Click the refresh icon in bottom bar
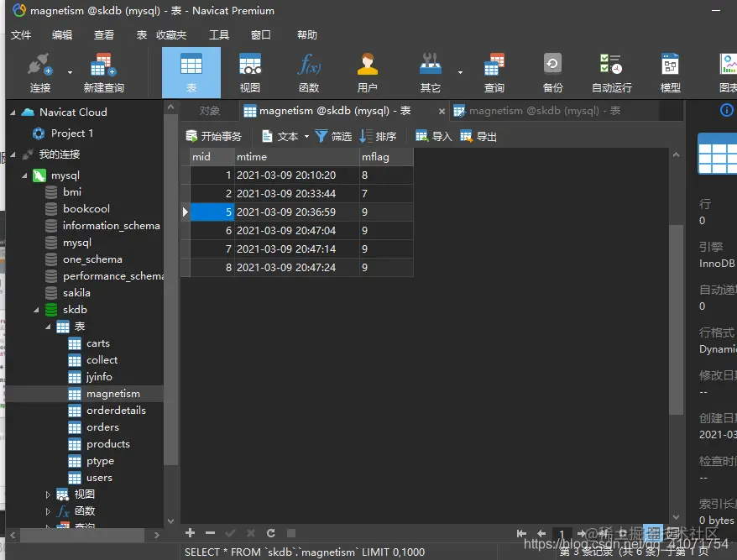Viewport: 737px width, 560px height. click(x=271, y=533)
